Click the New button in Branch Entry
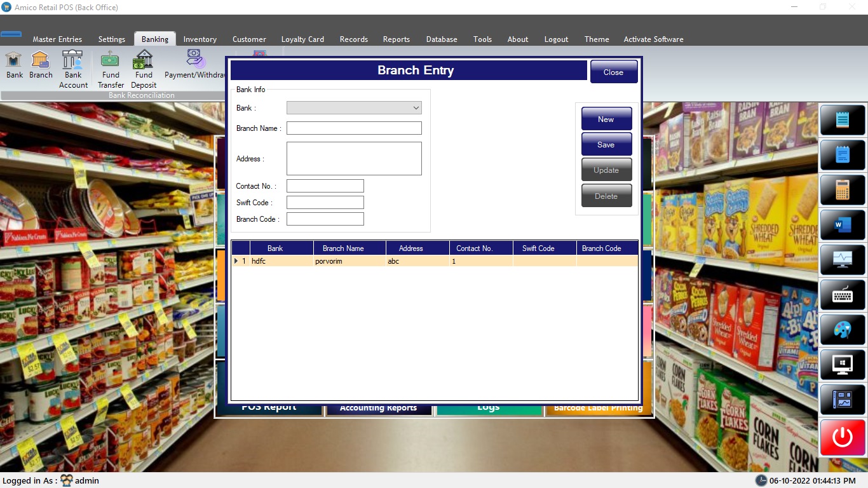868x488 pixels. coord(606,119)
